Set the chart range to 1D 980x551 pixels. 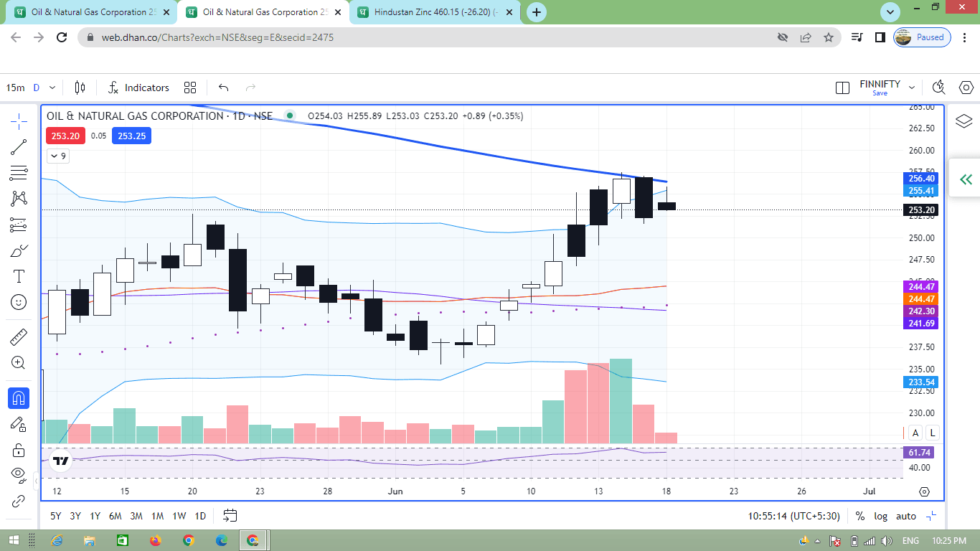click(x=200, y=516)
